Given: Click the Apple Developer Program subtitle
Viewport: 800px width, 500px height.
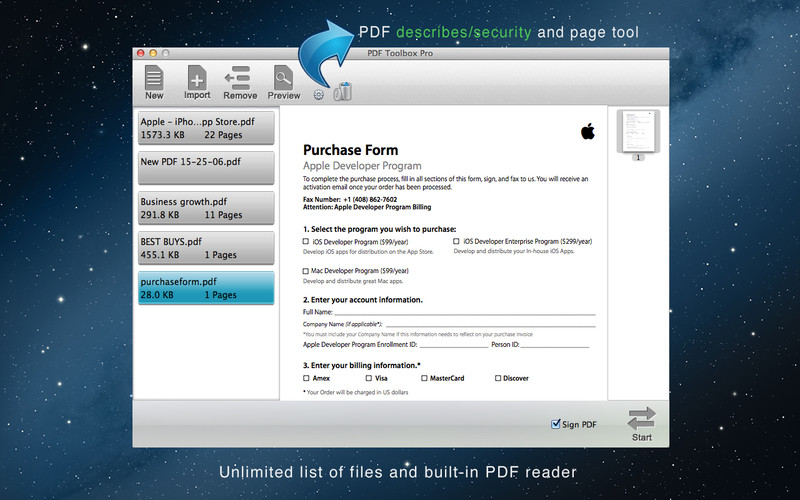Looking at the screenshot, I should [x=362, y=166].
